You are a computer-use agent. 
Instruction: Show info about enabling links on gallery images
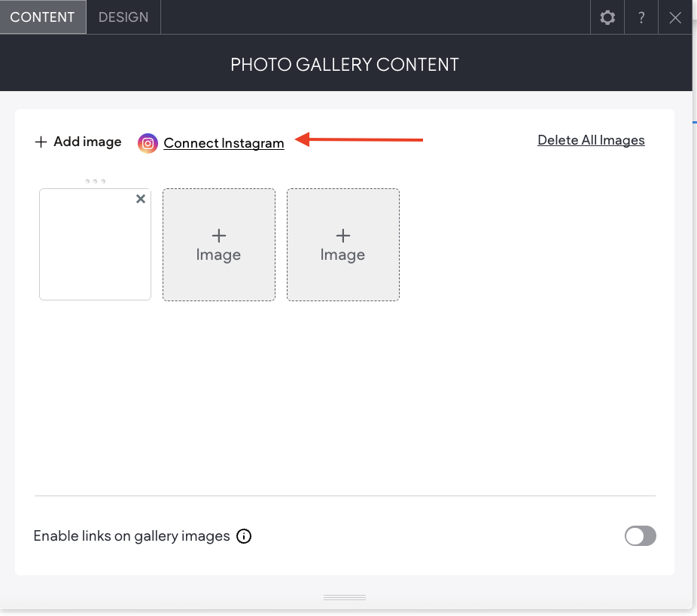click(244, 536)
